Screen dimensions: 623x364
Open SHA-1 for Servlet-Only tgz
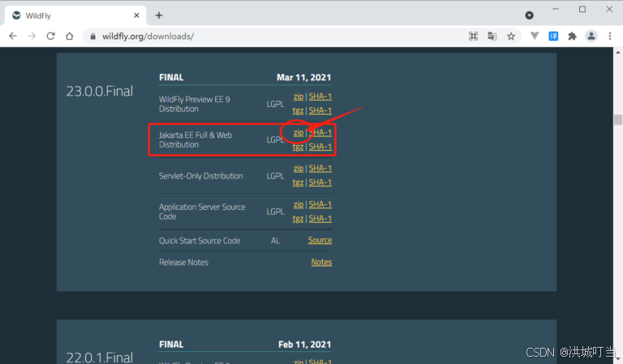click(x=320, y=182)
